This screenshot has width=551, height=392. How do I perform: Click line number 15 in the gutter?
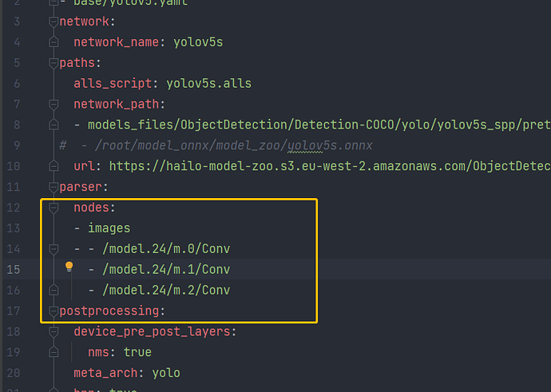15,270
